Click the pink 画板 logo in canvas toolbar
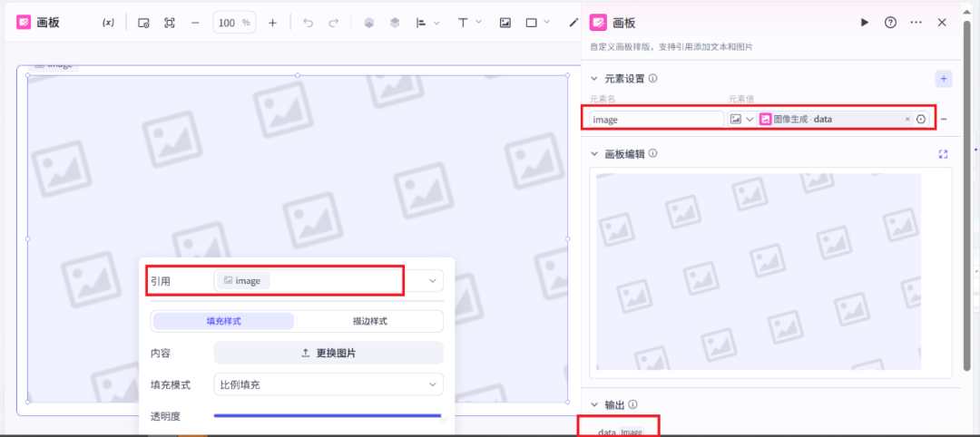980x437 pixels. click(x=24, y=23)
